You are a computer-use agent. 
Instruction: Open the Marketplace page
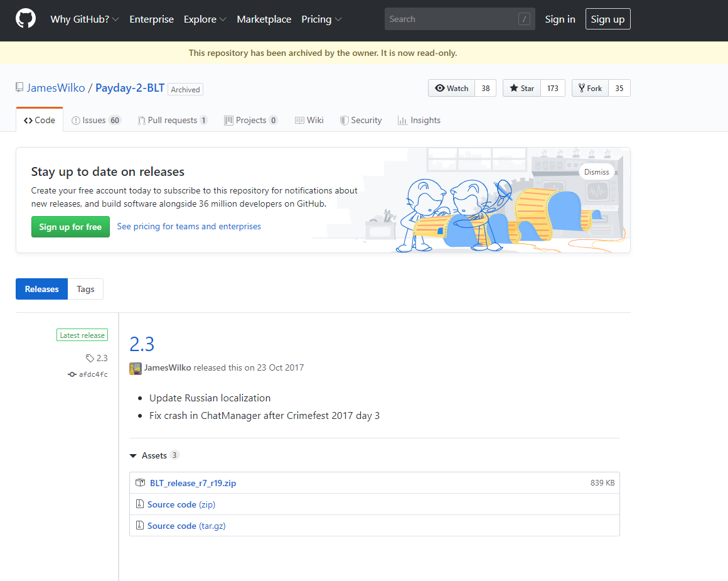click(x=264, y=19)
